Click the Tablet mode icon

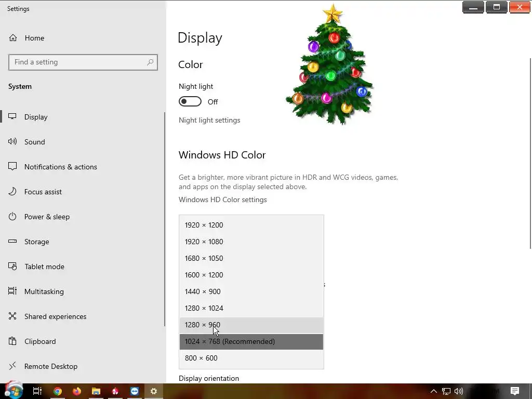[x=12, y=267]
